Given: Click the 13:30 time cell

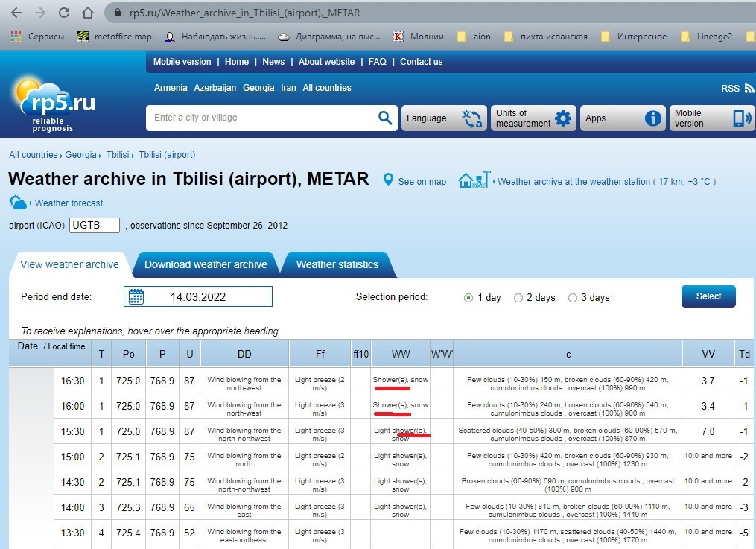Looking at the screenshot, I should (72, 533).
